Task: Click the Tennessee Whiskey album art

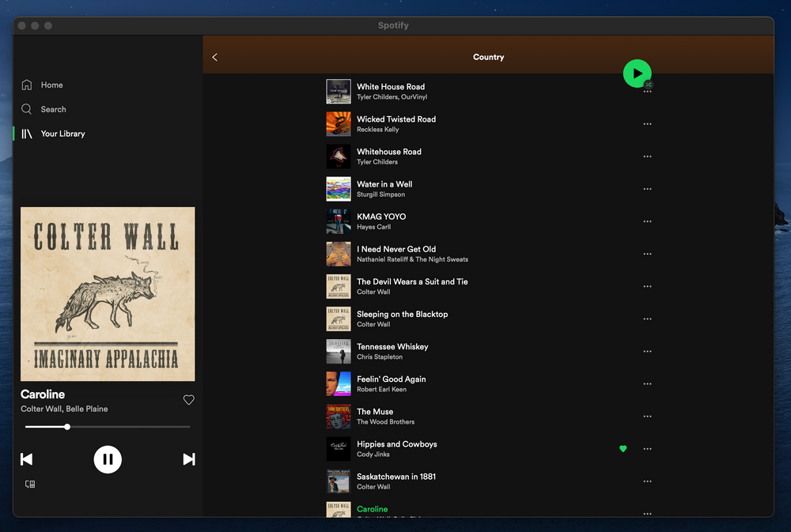Action: point(339,352)
